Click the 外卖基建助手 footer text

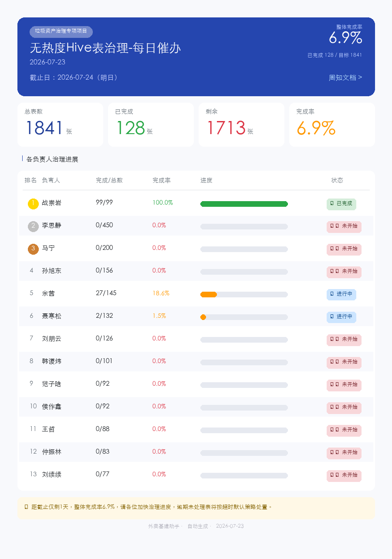(164, 526)
